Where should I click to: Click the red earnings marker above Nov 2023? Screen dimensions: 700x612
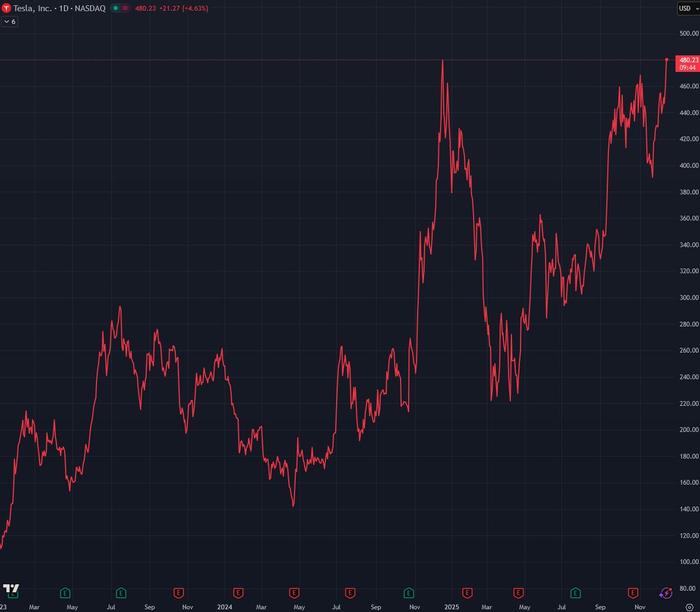point(179,593)
